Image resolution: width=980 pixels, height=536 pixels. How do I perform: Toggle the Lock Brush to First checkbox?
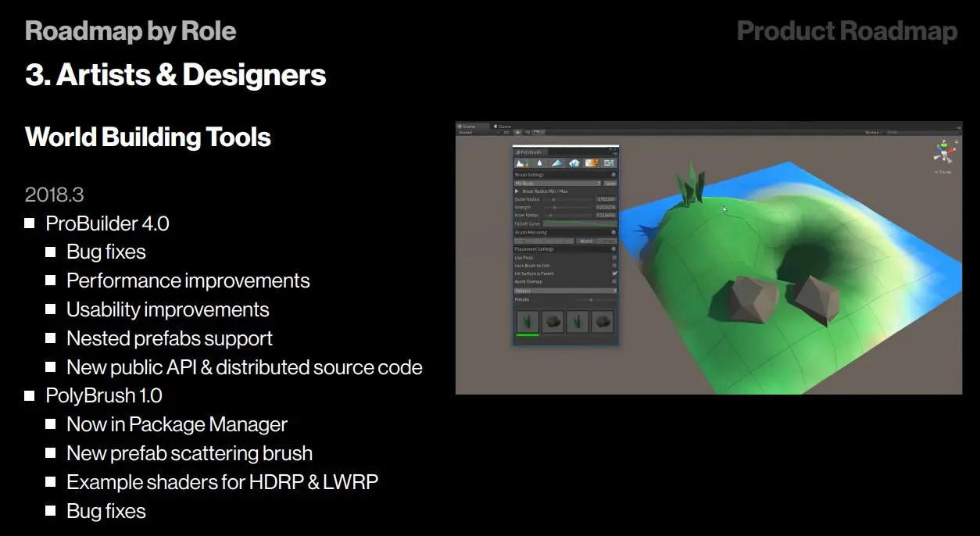pyautogui.click(x=614, y=266)
